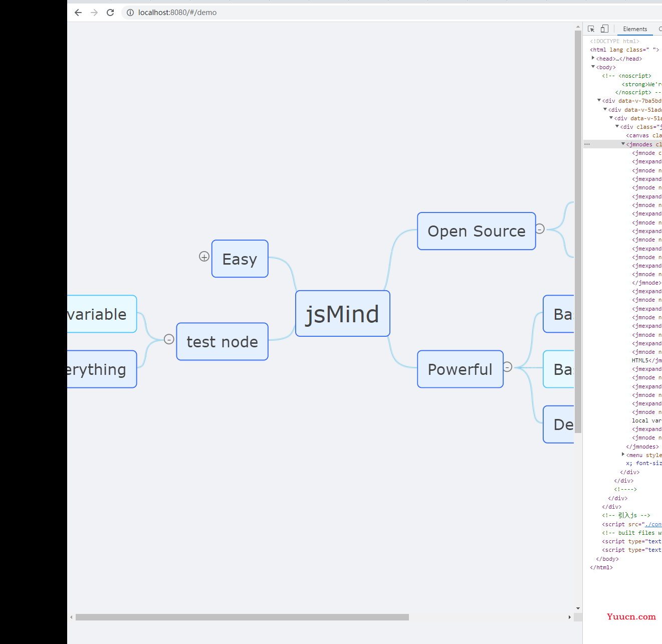This screenshot has width=662, height=644.
Task: Select the 'local var' text row
Action: (646, 420)
